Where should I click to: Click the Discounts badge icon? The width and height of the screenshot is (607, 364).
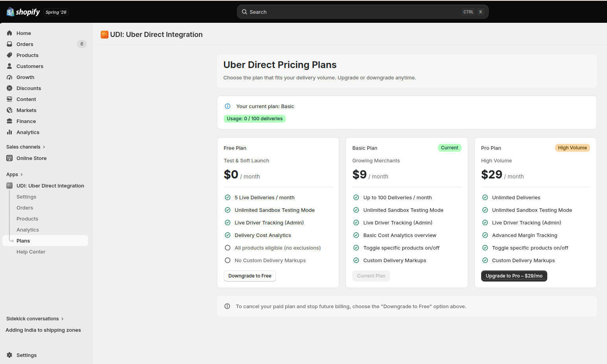click(x=9, y=88)
